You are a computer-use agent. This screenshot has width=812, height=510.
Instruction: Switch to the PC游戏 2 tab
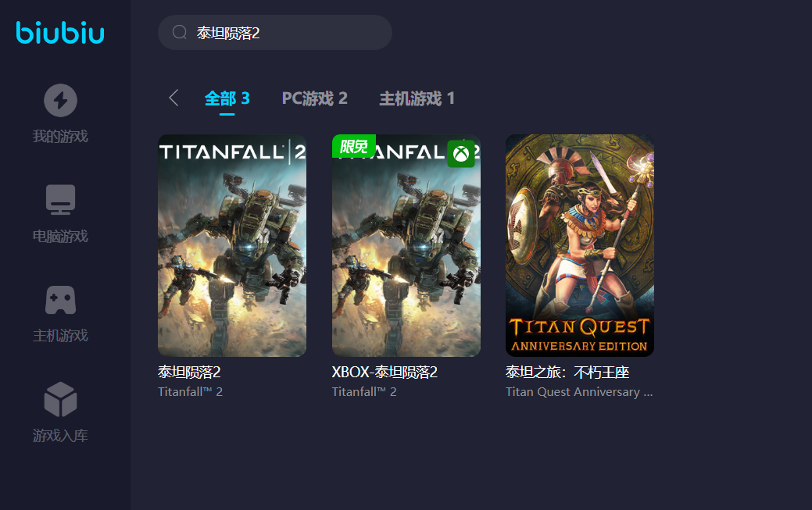(314, 98)
